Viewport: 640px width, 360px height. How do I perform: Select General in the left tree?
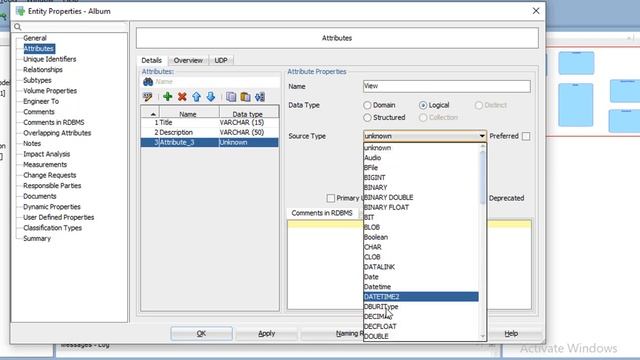click(35, 38)
